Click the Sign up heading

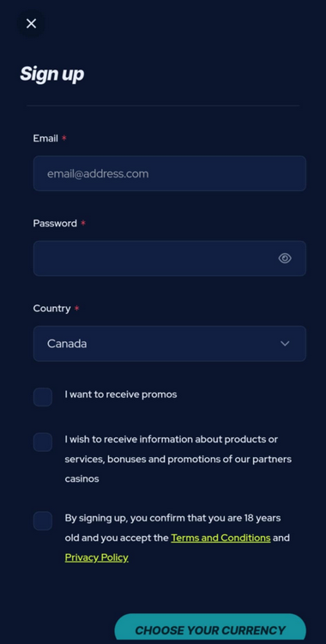52,74
